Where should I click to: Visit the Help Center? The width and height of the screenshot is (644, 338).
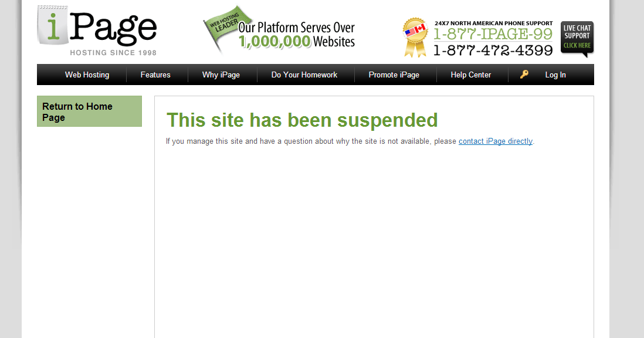pos(470,75)
